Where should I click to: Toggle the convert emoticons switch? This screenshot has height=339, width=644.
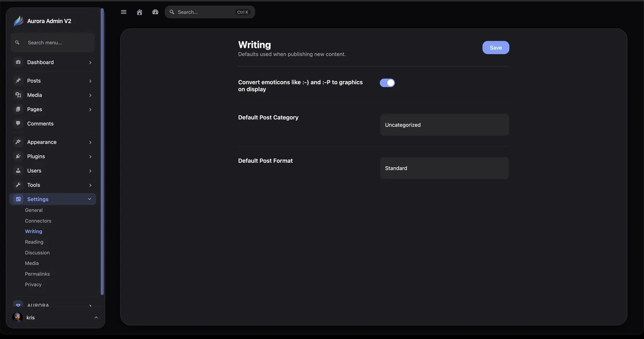point(387,83)
